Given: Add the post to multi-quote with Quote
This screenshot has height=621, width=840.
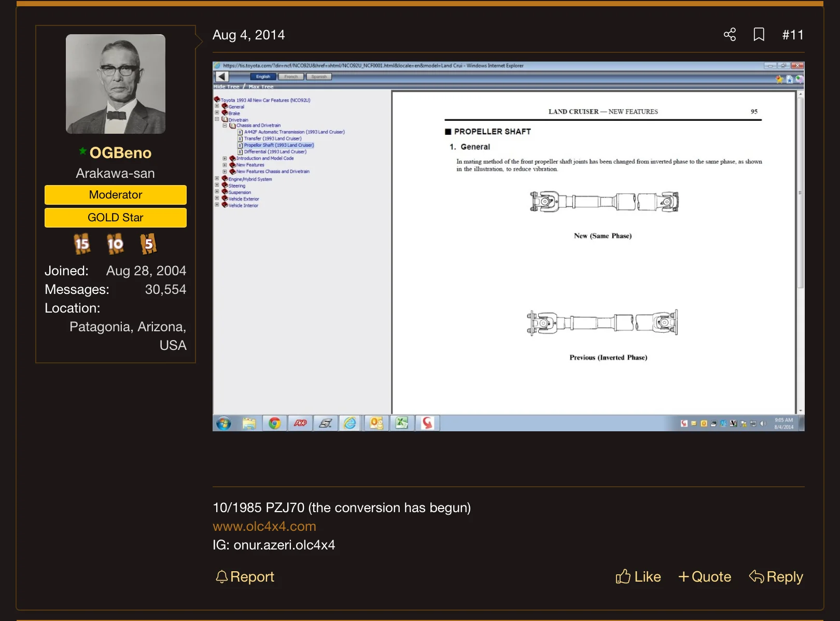Looking at the screenshot, I should point(705,577).
